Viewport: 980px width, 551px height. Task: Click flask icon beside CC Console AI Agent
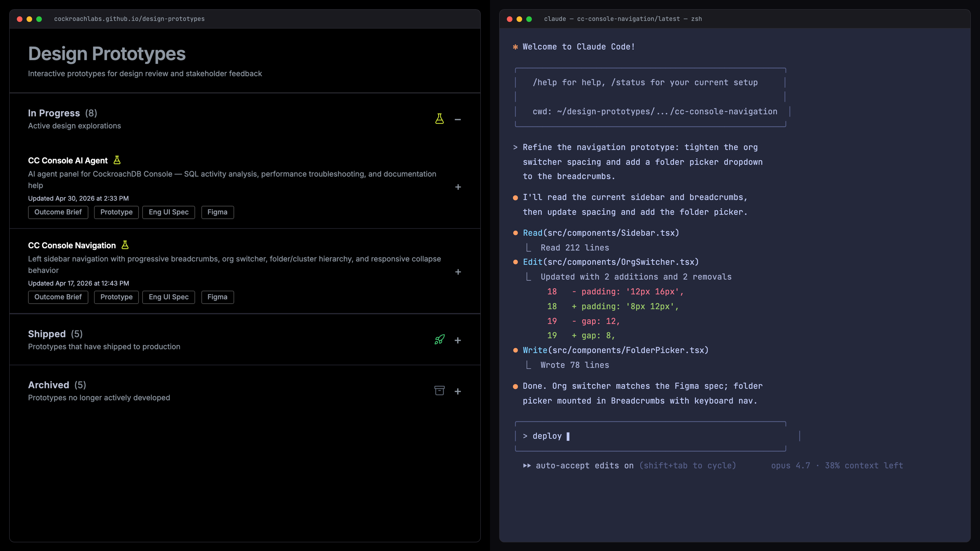117,160
